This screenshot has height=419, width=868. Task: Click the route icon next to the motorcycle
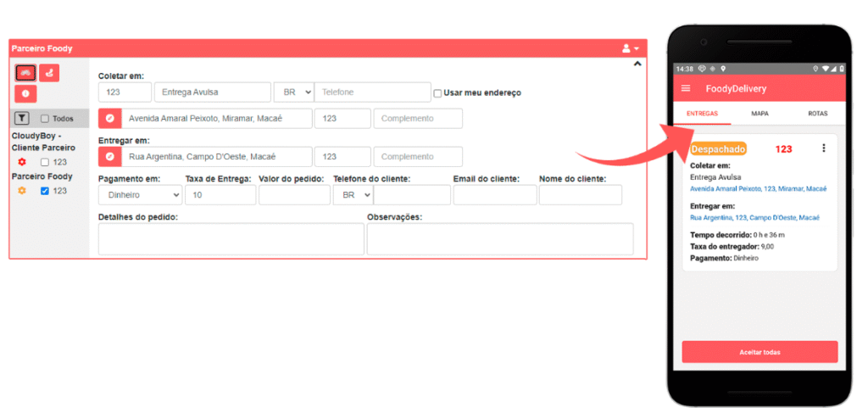[x=49, y=73]
